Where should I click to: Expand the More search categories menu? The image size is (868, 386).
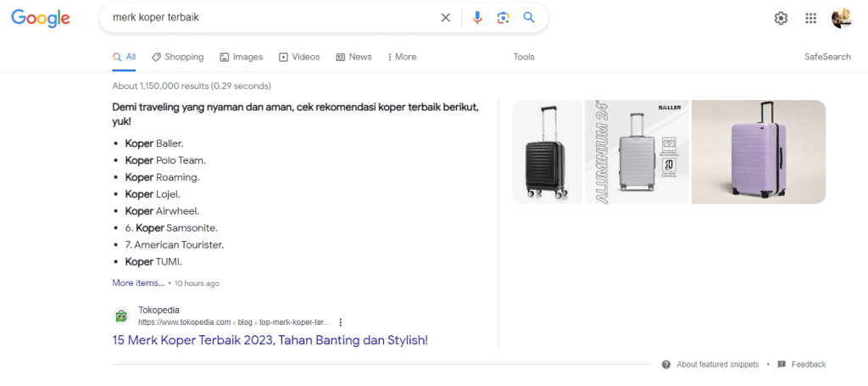(402, 57)
